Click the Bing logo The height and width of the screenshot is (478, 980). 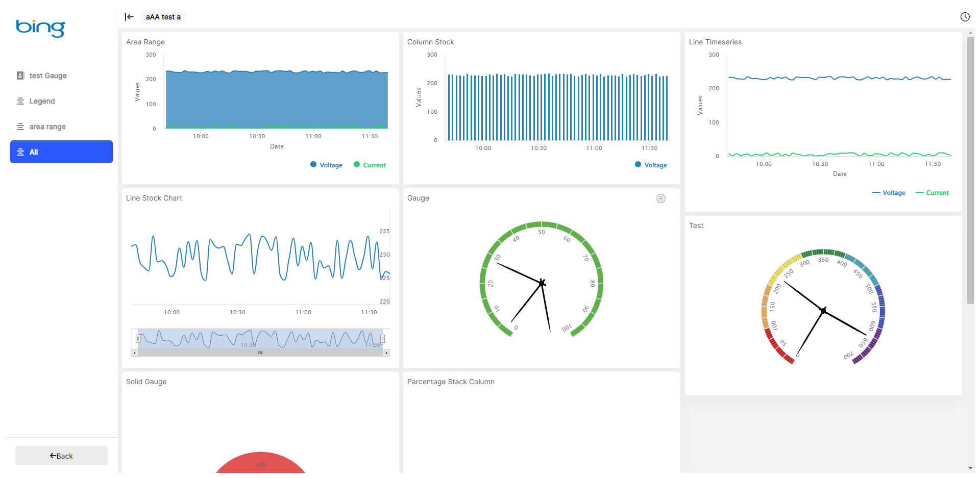point(40,28)
